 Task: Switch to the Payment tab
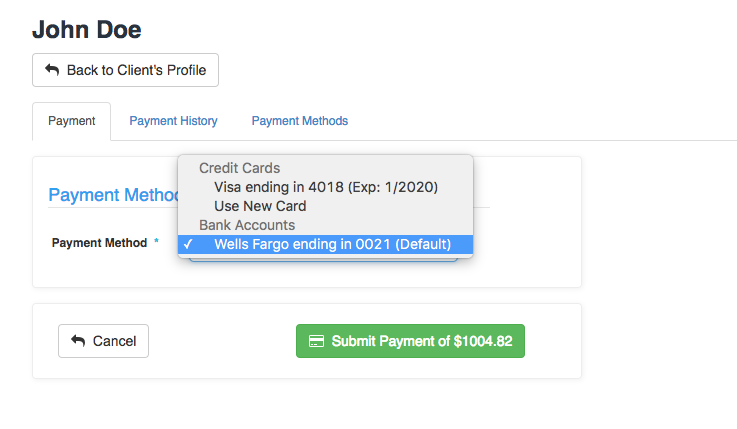pyautogui.click(x=71, y=121)
